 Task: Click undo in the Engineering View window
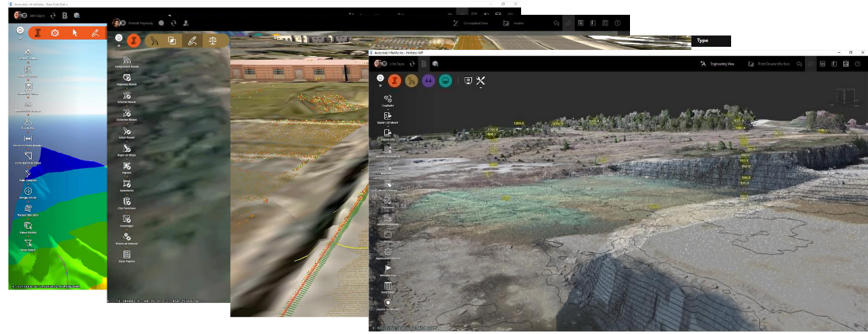point(799,65)
